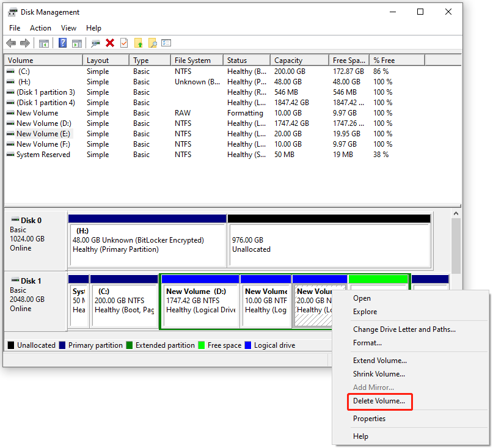Click the drive icon beside (C:) row
Viewport: 493px width, 448px height.
coord(10,72)
